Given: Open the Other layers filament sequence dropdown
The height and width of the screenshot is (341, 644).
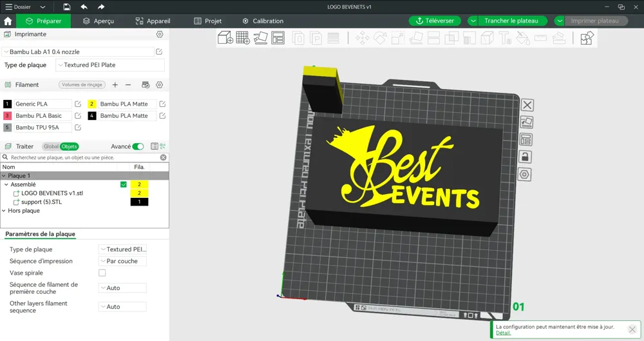Looking at the screenshot, I should point(122,307).
